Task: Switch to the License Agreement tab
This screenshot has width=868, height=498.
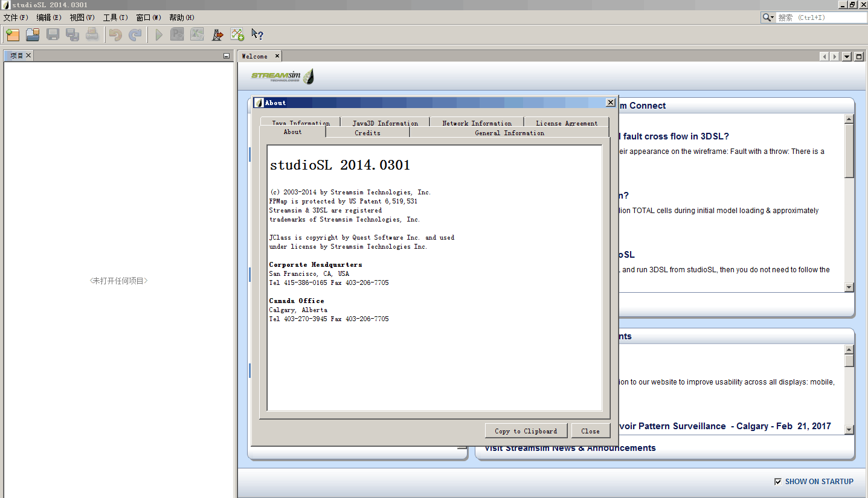Action: 567,122
